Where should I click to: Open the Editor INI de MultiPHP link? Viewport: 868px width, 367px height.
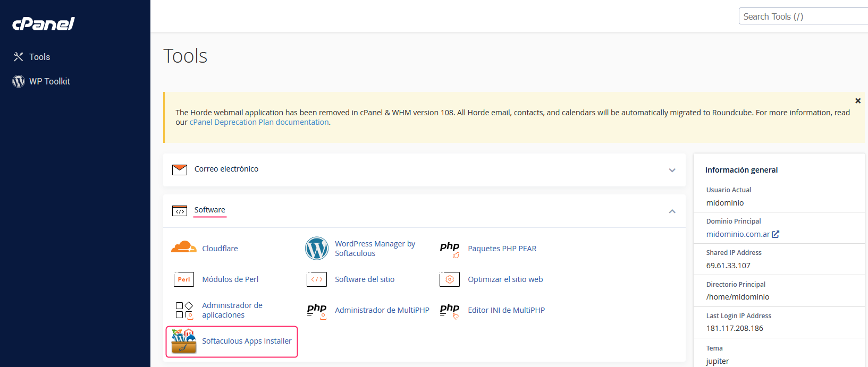(506, 310)
